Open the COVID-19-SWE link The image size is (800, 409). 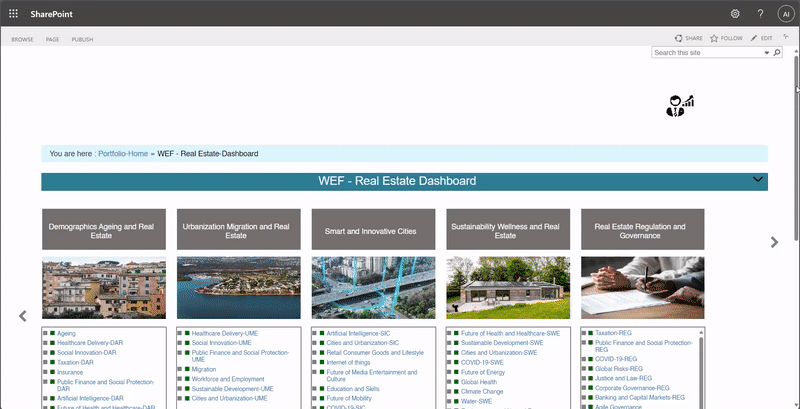tap(482, 363)
